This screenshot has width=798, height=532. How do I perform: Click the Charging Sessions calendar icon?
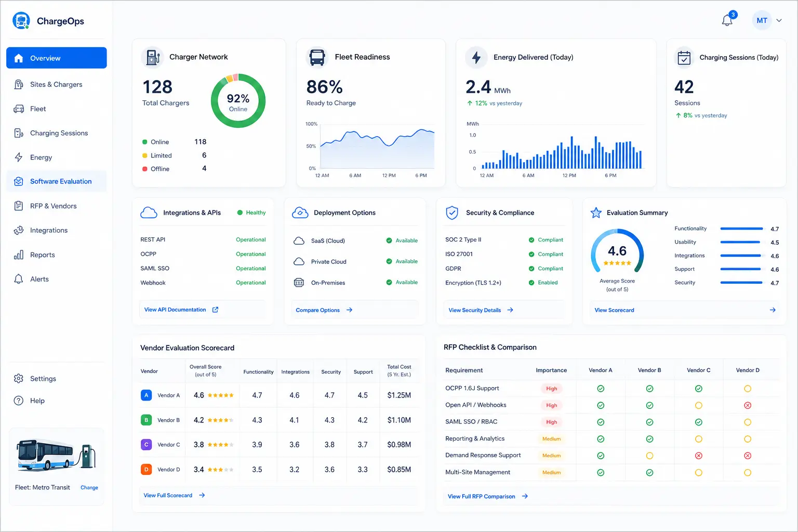tap(685, 57)
